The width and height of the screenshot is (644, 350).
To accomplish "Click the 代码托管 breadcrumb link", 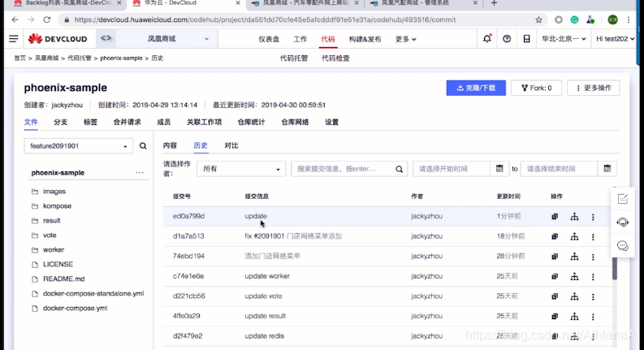I will [x=80, y=58].
